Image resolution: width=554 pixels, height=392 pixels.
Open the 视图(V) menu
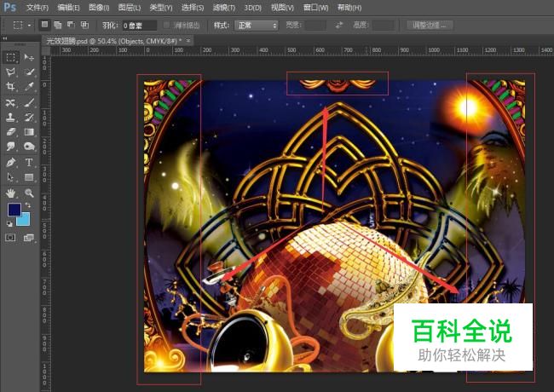click(x=282, y=8)
